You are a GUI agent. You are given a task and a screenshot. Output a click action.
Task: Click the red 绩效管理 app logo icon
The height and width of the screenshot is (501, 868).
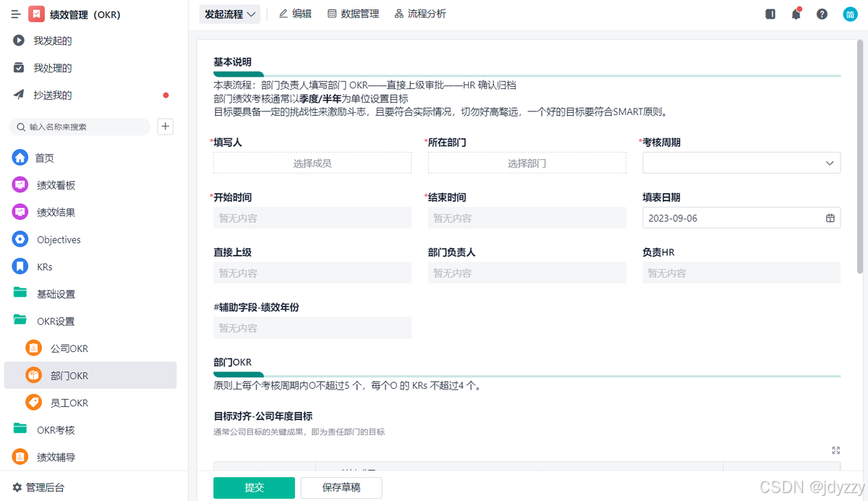36,14
